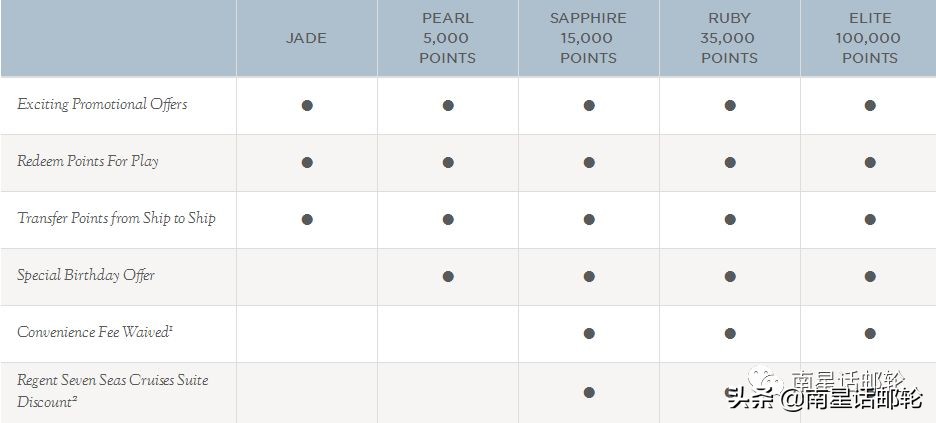Click the Pearl dot for Redeem Points For Play

click(x=448, y=162)
